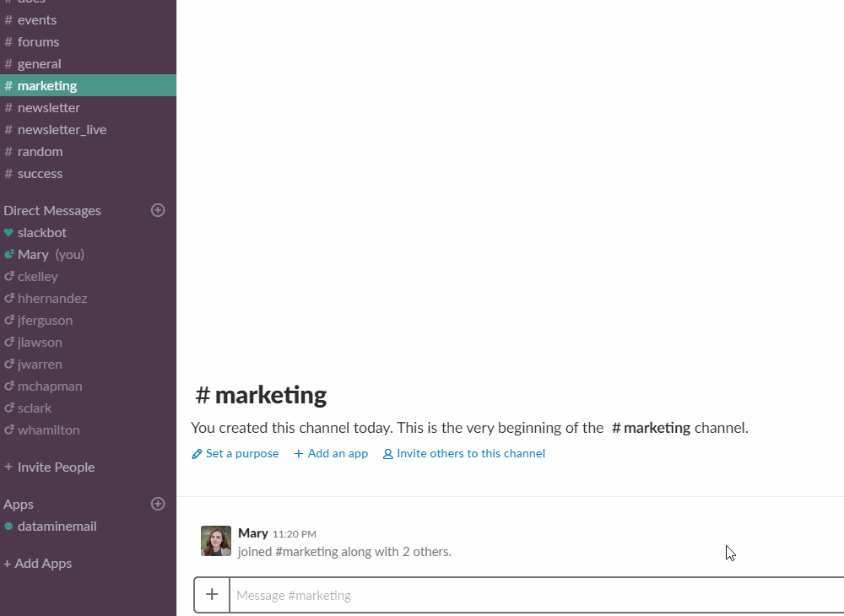Click the Mary sender name on message
Screen dimensions: 844x616
[x=253, y=533]
